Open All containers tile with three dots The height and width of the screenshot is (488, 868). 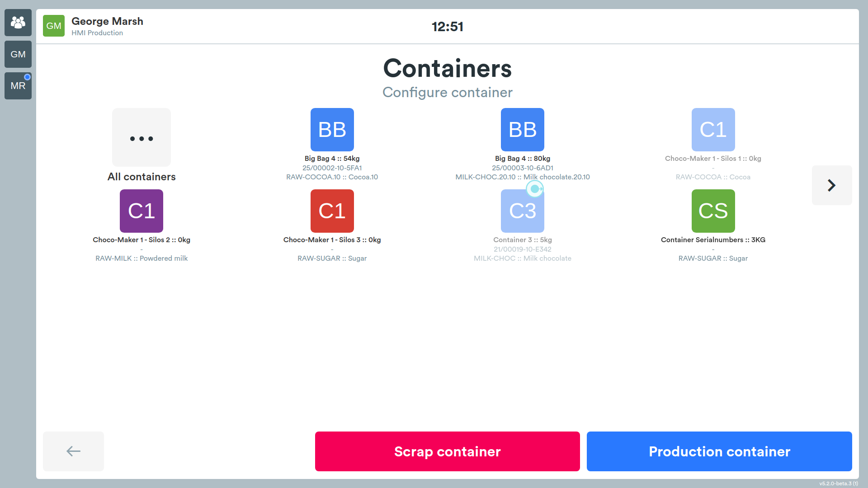(x=142, y=137)
